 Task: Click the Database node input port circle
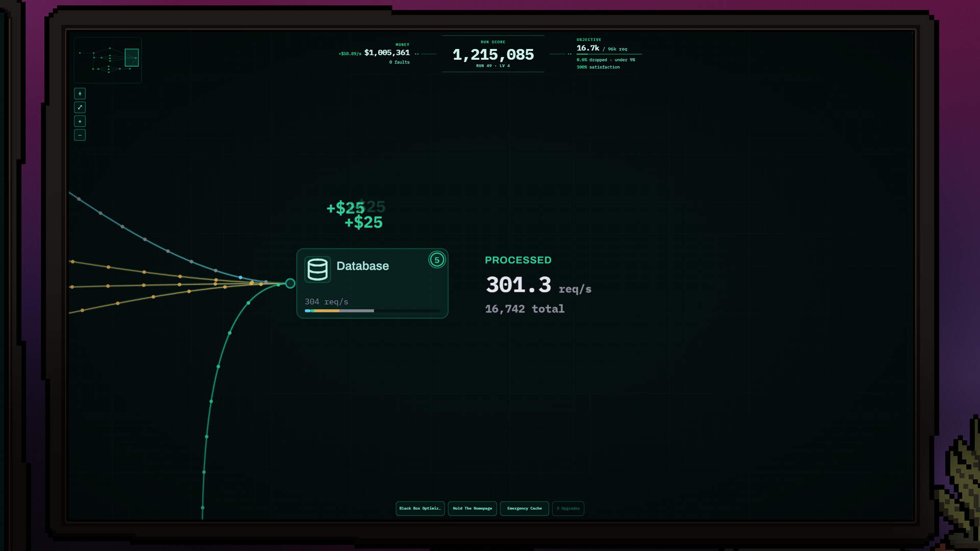(290, 283)
